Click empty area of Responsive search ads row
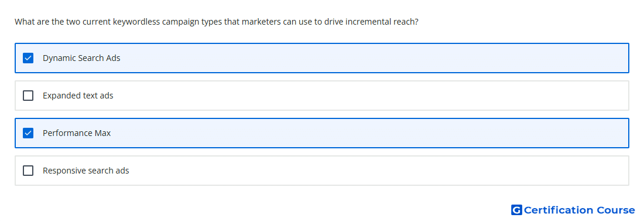 pyautogui.click(x=369, y=171)
